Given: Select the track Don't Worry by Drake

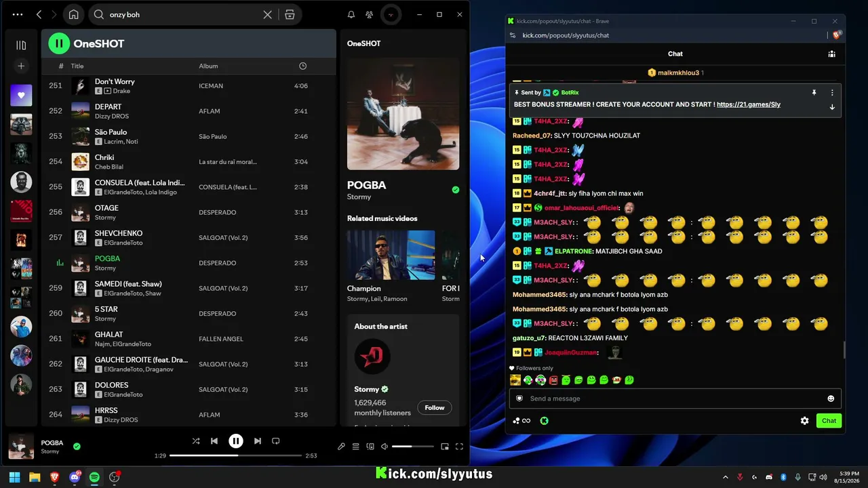Looking at the screenshot, I should point(189,86).
